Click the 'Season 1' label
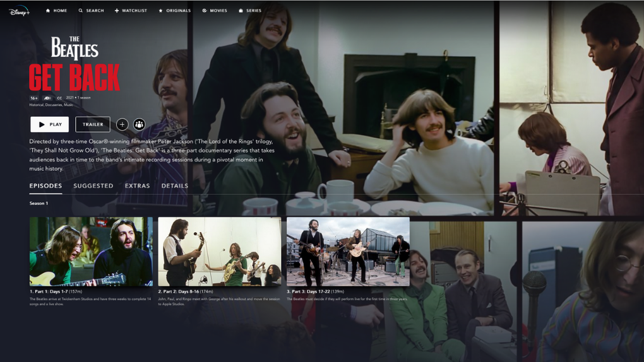This screenshot has height=362, width=644. coord(39,203)
